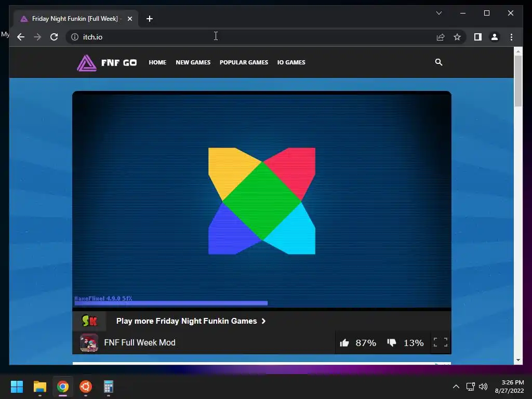Open the Ubuntu taskbar icon
The height and width of the screenshot is (399, 532).
pos(86,387)
